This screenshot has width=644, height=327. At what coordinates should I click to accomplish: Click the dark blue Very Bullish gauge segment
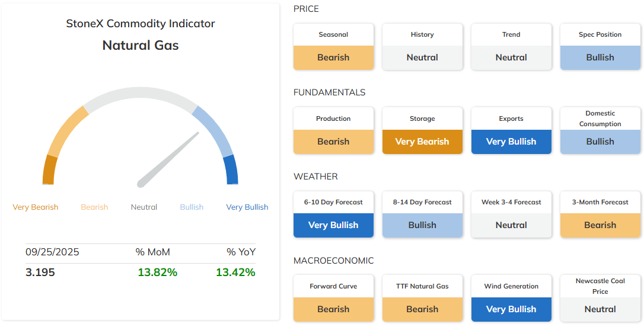232,169
